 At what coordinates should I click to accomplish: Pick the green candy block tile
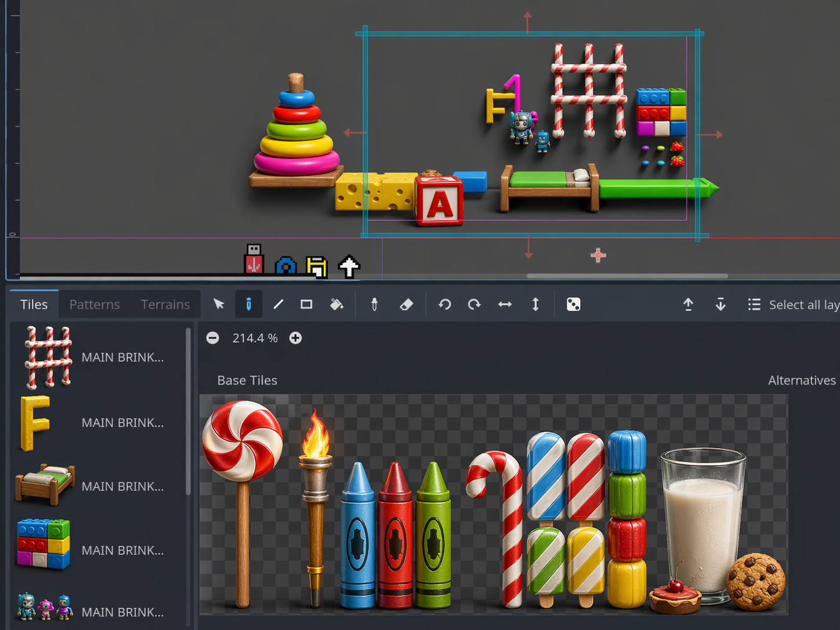coord(627,496)
